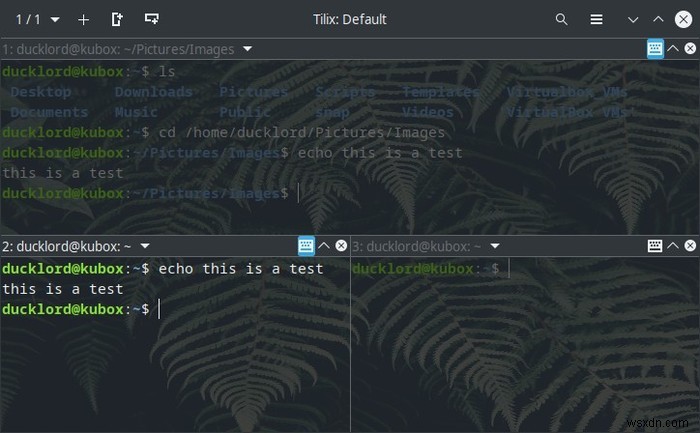Select terminal 1 title ducklord@kubox: ~/Pictures/Images
Viewport: 700px width, 433px height.
118,50
